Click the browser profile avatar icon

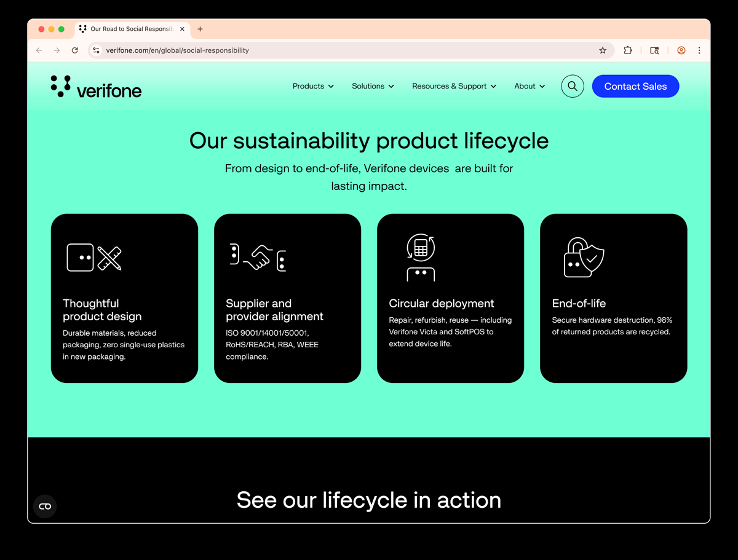681,50
